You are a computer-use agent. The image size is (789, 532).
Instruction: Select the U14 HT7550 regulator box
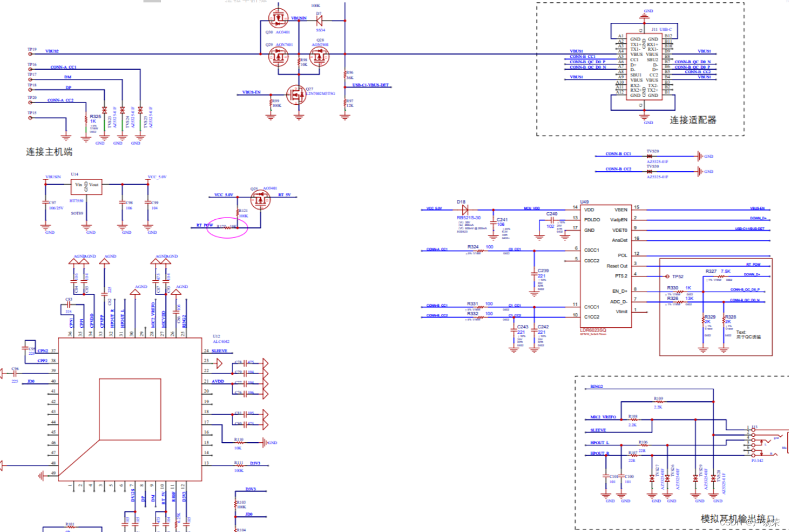click(x=86, y=186)
